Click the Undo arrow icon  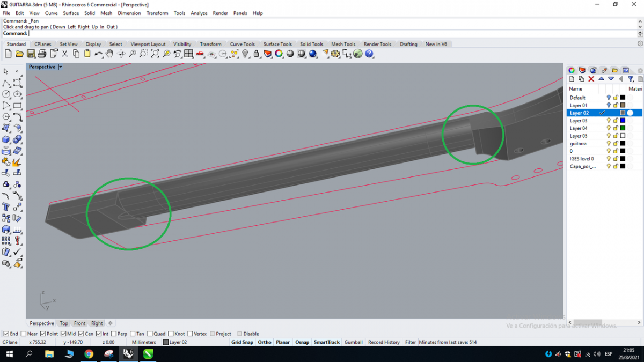click(x=98, y=54)
